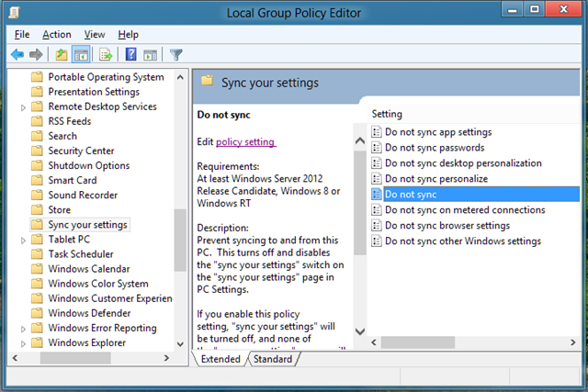Select Do not sync on metered connections

pos(465,210)
